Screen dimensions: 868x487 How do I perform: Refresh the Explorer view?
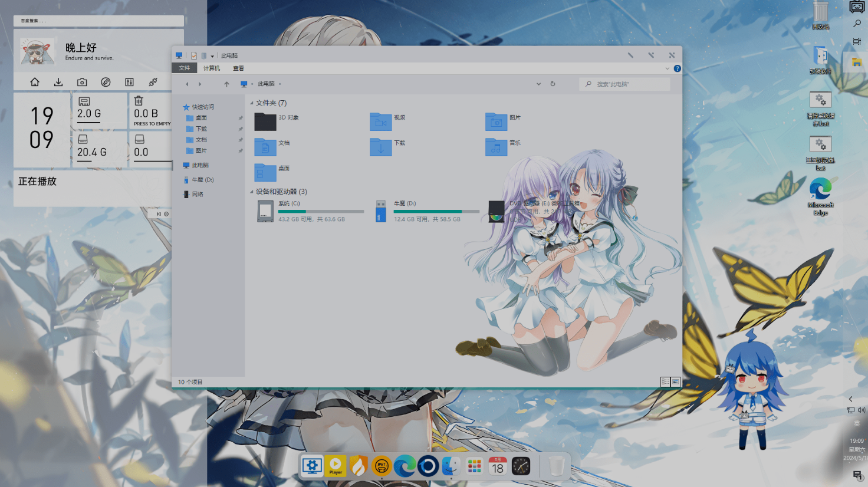click(x=553, y=84)
